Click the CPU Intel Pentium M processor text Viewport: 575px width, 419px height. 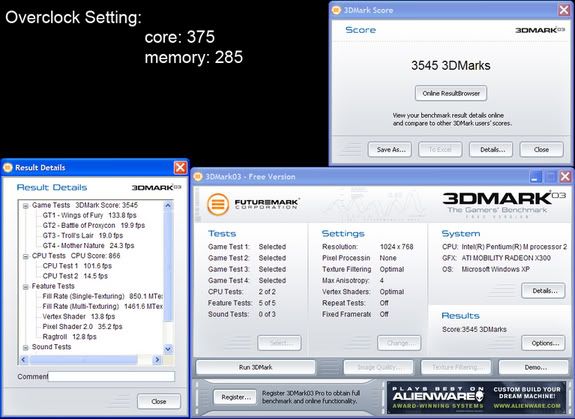[x=505, y=247]
